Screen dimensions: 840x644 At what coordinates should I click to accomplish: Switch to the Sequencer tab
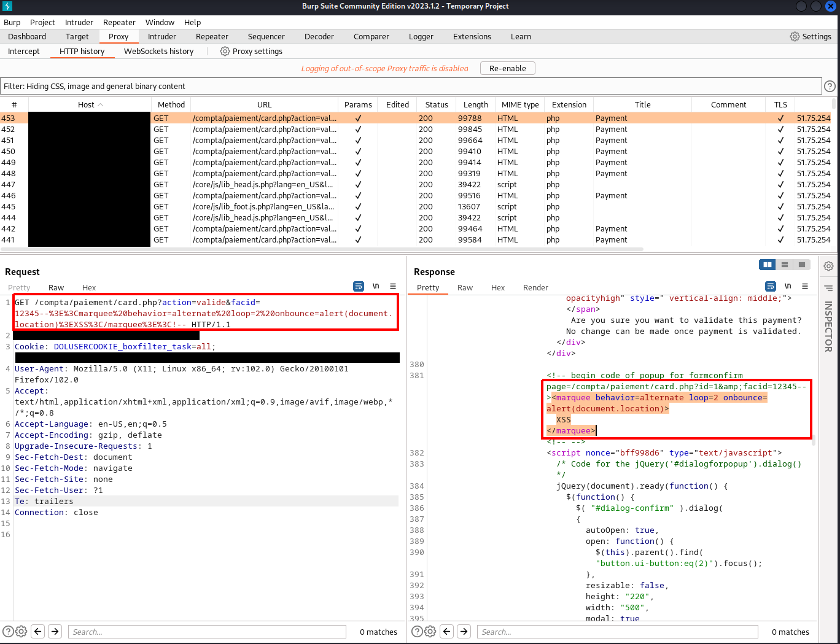[266, 36]
